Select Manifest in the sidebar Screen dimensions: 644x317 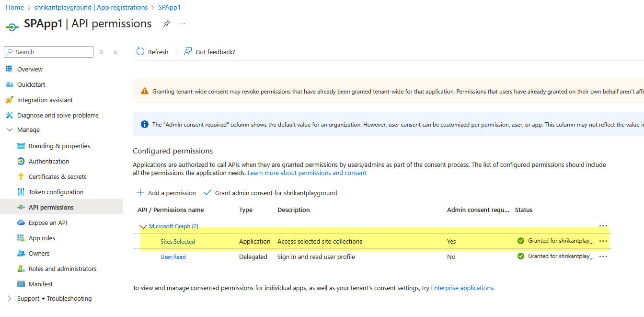[x=40, y=283]
